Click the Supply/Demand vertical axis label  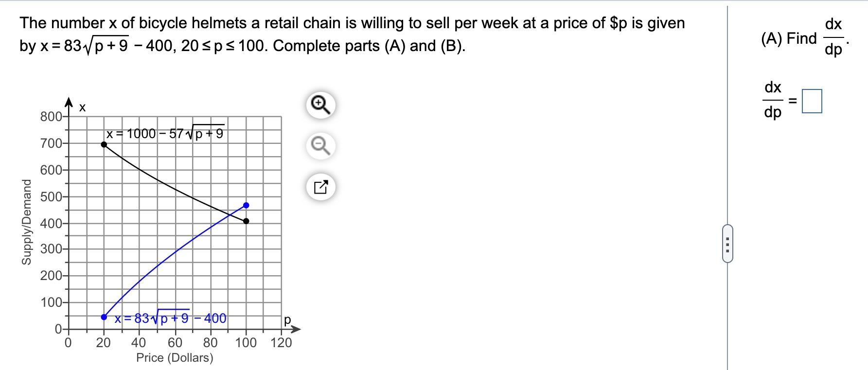point(27,222)
